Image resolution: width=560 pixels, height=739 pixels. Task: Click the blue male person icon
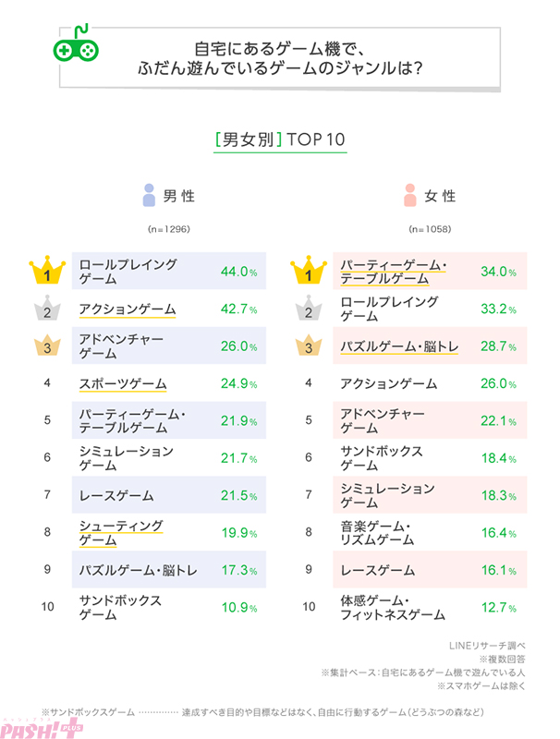point(150,196)
